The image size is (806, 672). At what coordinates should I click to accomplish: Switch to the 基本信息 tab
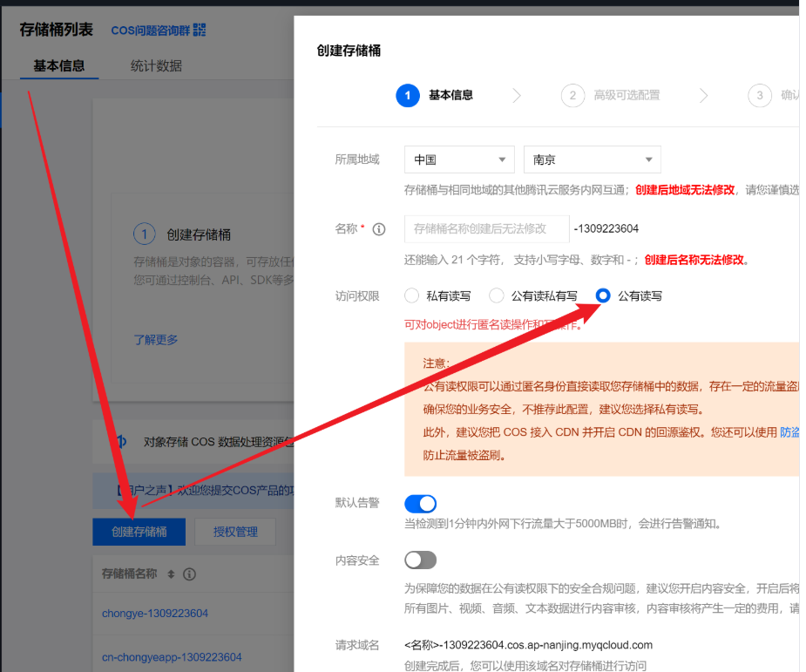pyautogui.click(x=59, y=66)
